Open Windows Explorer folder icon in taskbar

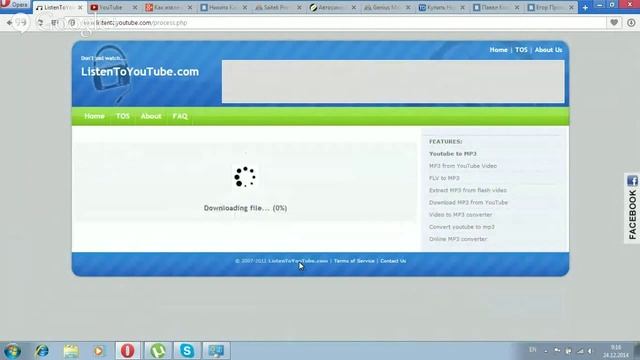[x=71, y=351]
